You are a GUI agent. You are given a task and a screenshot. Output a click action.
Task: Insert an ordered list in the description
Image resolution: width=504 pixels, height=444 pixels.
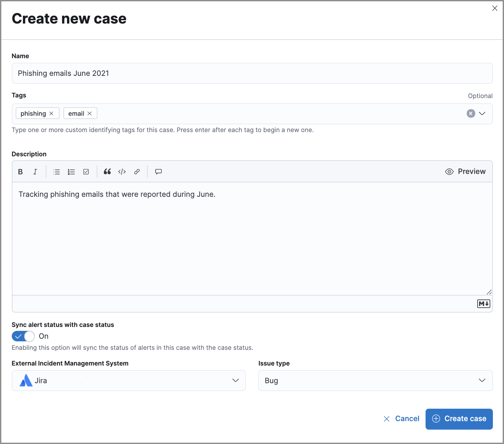71,171
